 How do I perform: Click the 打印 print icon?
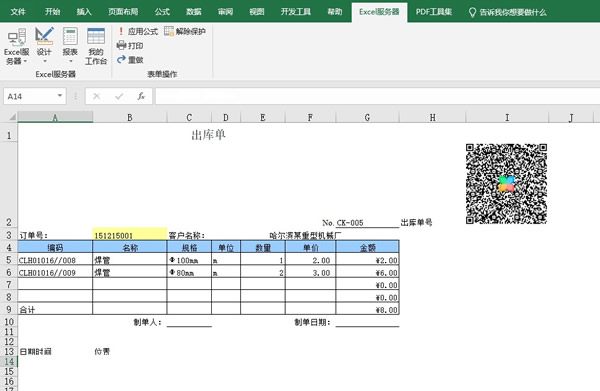click(130, 46)
